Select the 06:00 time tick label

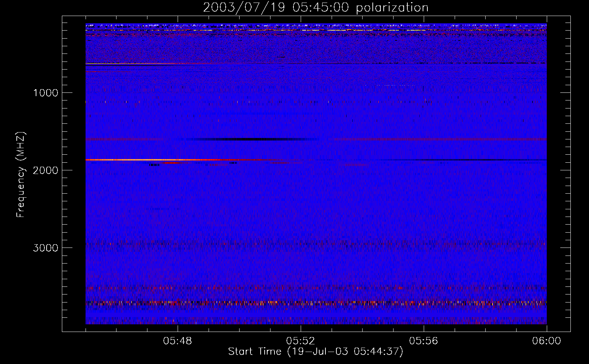[x=546, y=341]
